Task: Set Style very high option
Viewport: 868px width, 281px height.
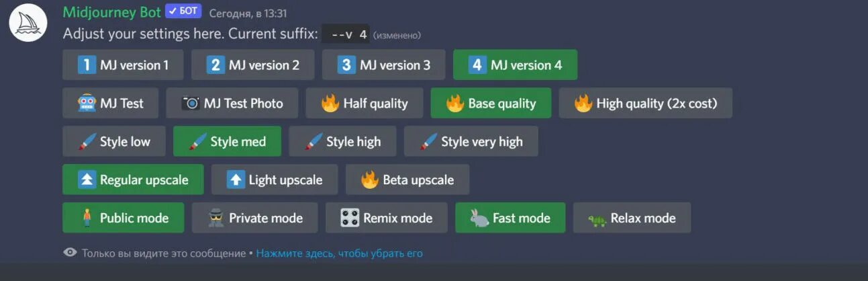Action: (471, 141)
